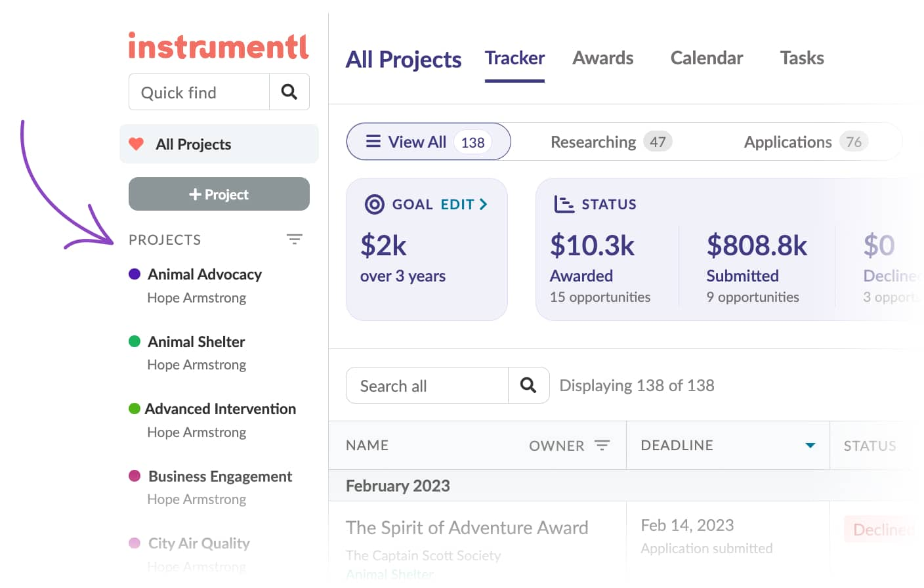
Task: Select the Researching tab showing 47
Action: 610,141
